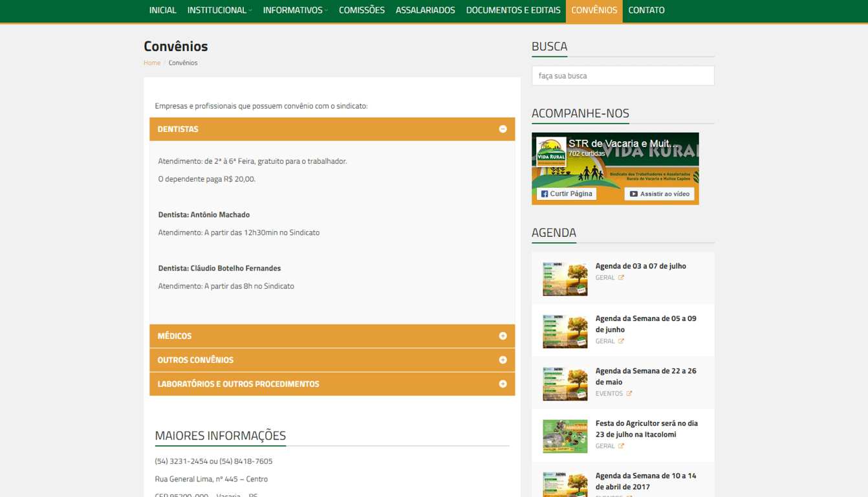Viewport: 868px width, 497px height.
Task: Focus the 'faça sua busca' search field
Action: pyautogui.click(x=623, y=76)
